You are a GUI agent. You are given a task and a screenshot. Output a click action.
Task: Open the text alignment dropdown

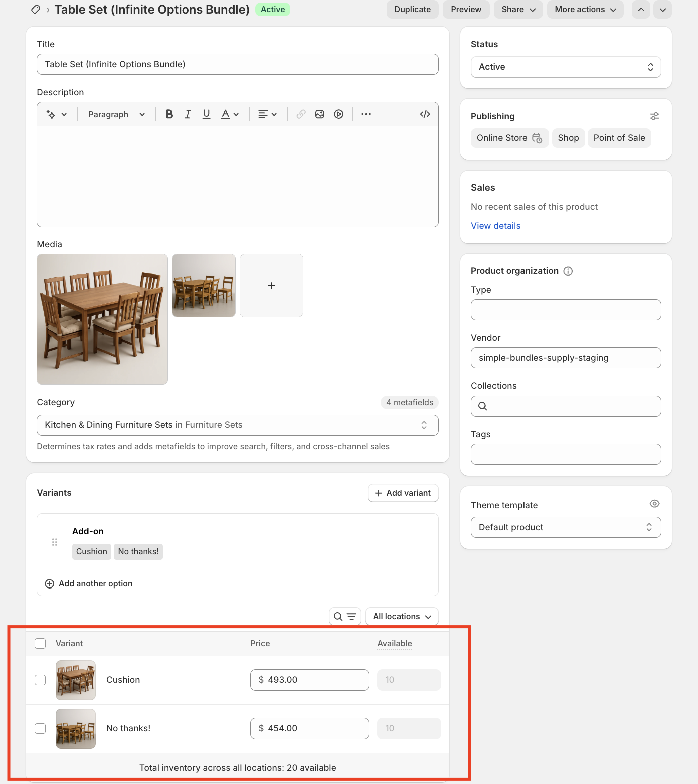[267, 114]
